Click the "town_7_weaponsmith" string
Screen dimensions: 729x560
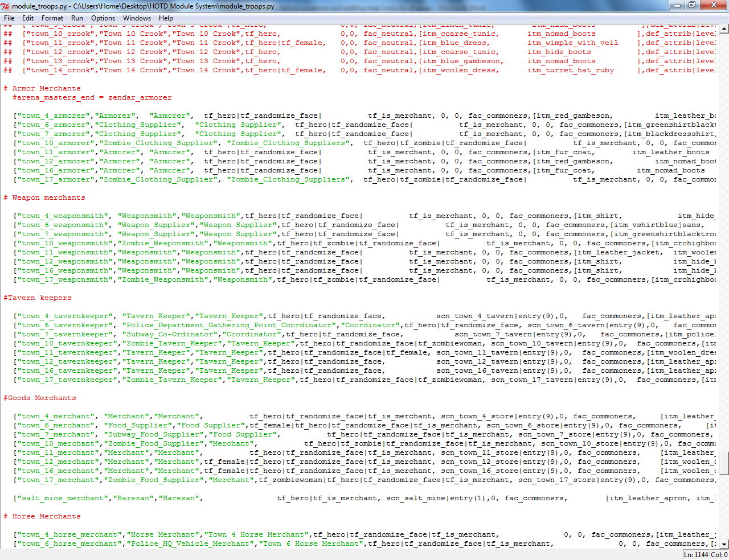(x=63, y=234)
